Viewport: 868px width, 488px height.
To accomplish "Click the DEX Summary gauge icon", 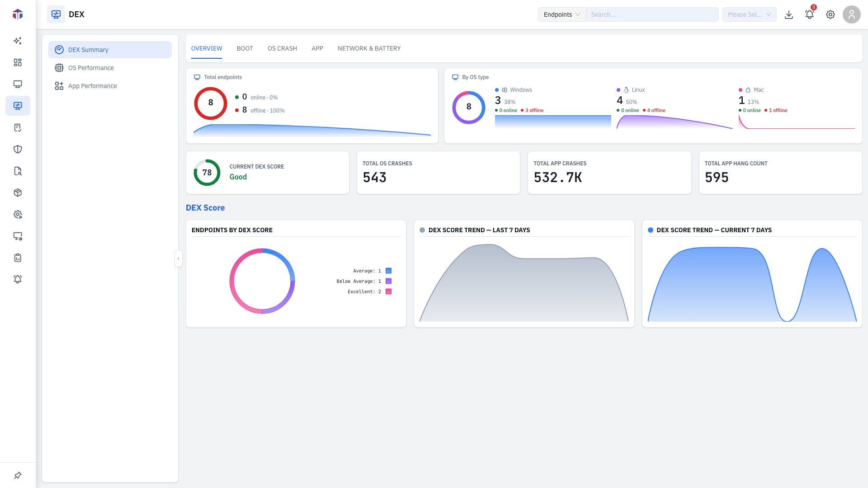I will (59, 50).
